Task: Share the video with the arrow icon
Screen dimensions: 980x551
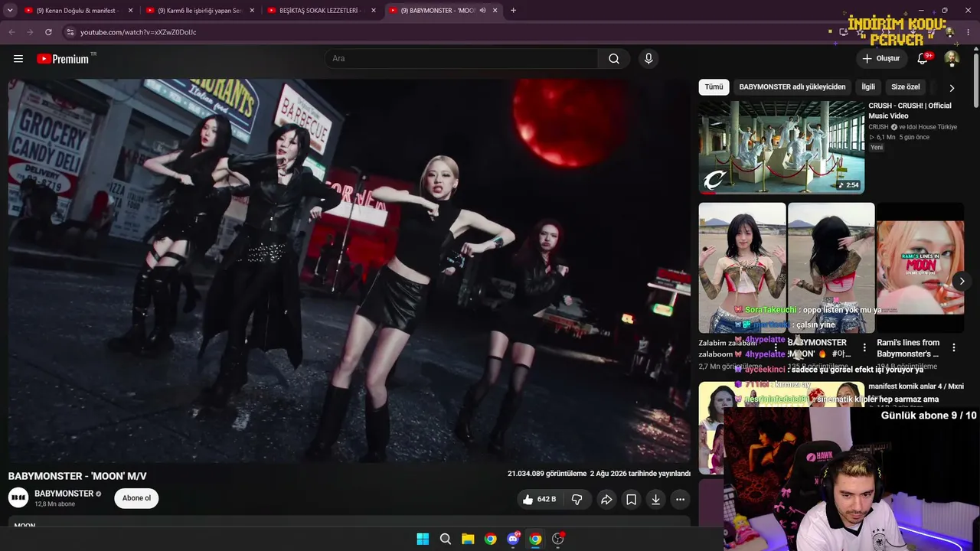Action: pyautogui.click(x=606, y=500)
